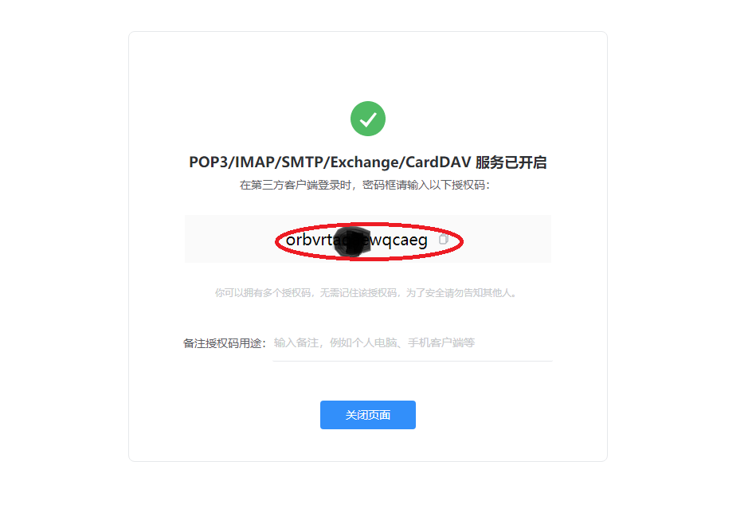Image resolution: width=756 pixels, height=532 pixels.
Task: Click the green success checkmark icon
Action: [368, 119]
